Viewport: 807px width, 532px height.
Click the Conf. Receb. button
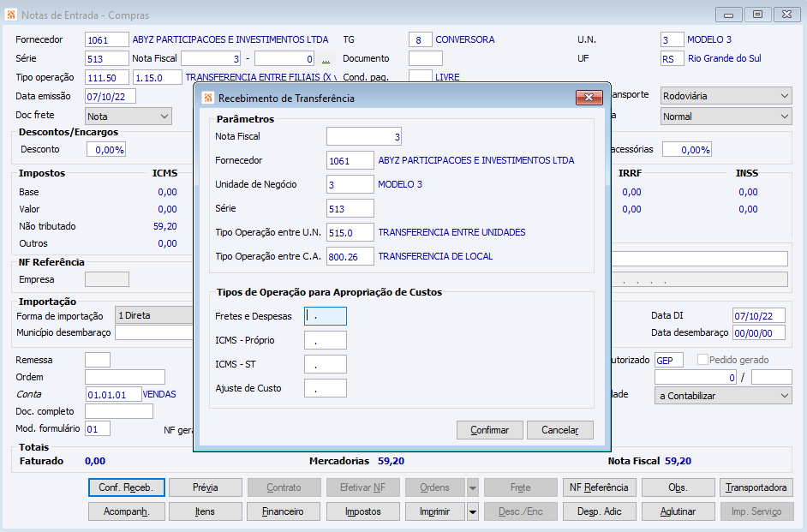(x=127, y=487)
